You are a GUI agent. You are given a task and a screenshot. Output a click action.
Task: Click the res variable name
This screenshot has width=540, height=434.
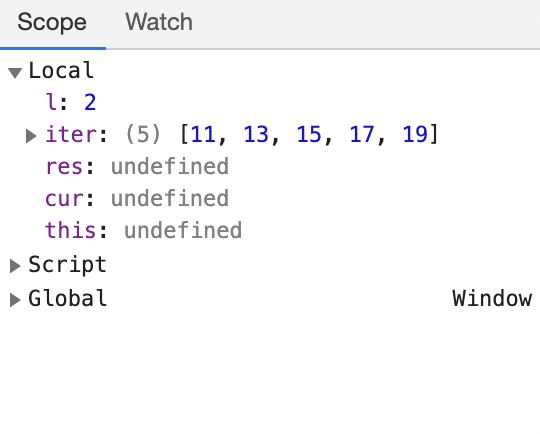(x=64, y=167)
